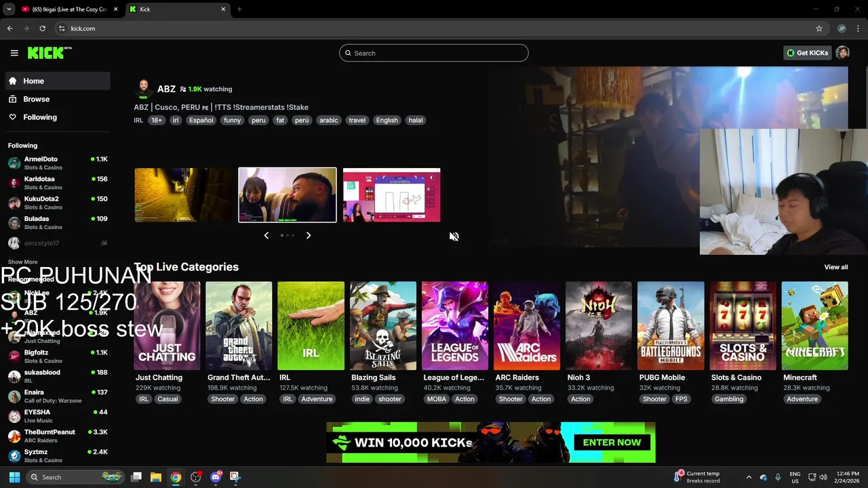The image size is (868, 488).
Task: Open Following in the sidebar
Action: (58, 117)
